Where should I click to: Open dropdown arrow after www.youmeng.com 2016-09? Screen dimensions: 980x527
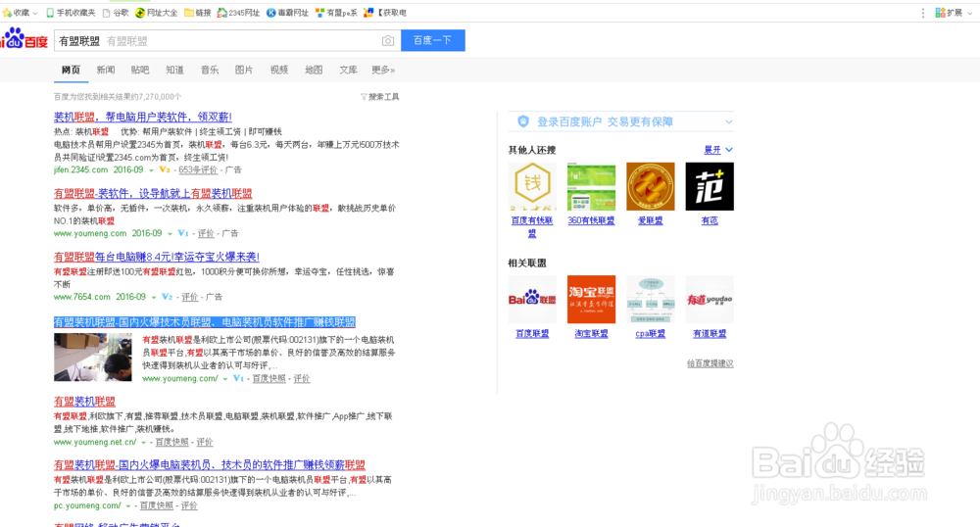170,234
